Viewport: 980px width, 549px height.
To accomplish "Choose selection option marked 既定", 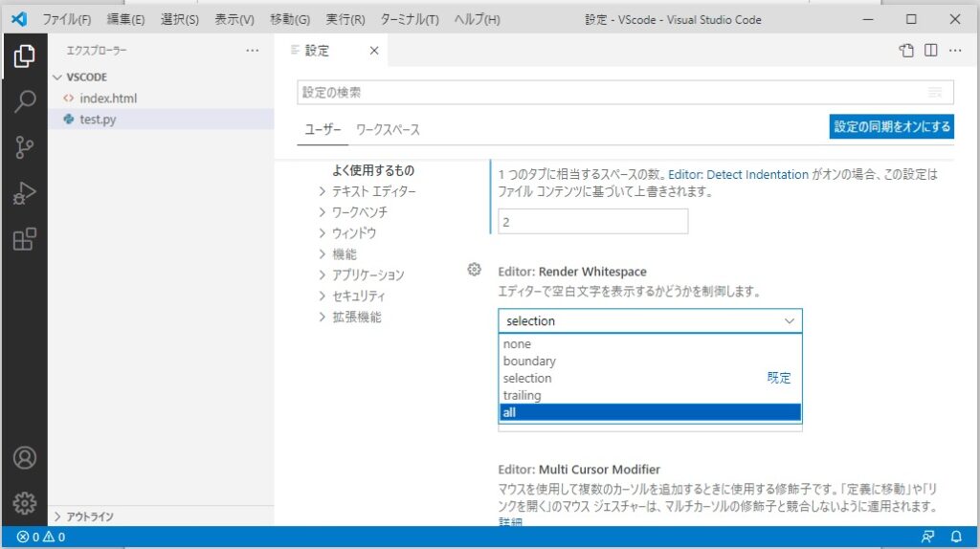I will tap(650, 378).
